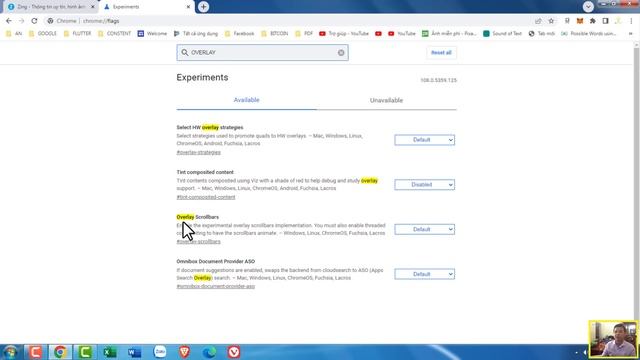640x360 pixels.
Task: Toggle the browser side panel
Action: click(x=605, y=21)
